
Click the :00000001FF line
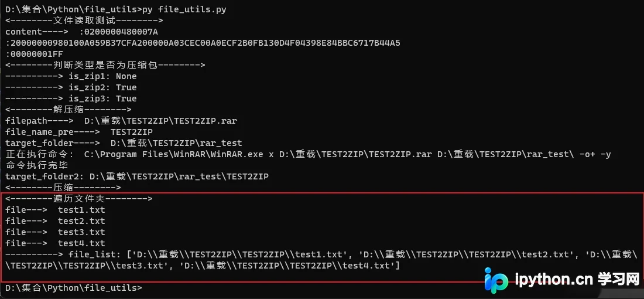coord(35,54)
